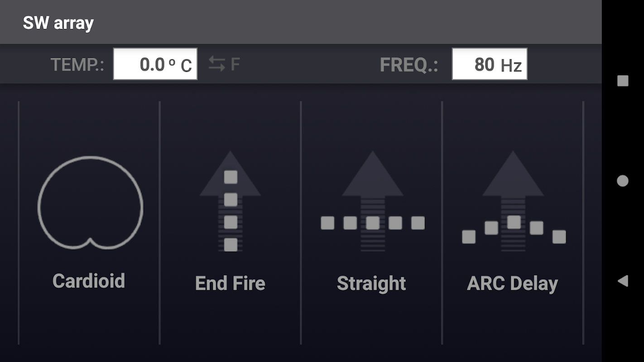
Task: Edit the temperature value field
Action: click(x=155, y=64)
